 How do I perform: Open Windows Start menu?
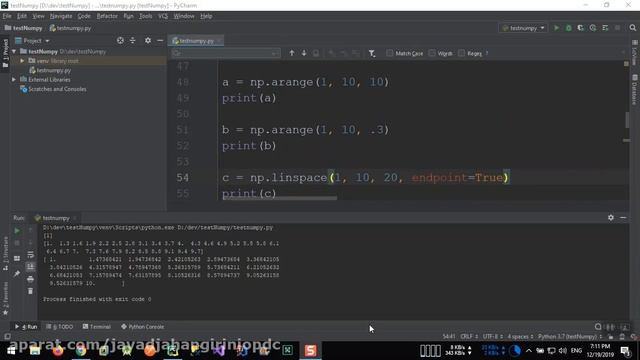tap(11, 350)
